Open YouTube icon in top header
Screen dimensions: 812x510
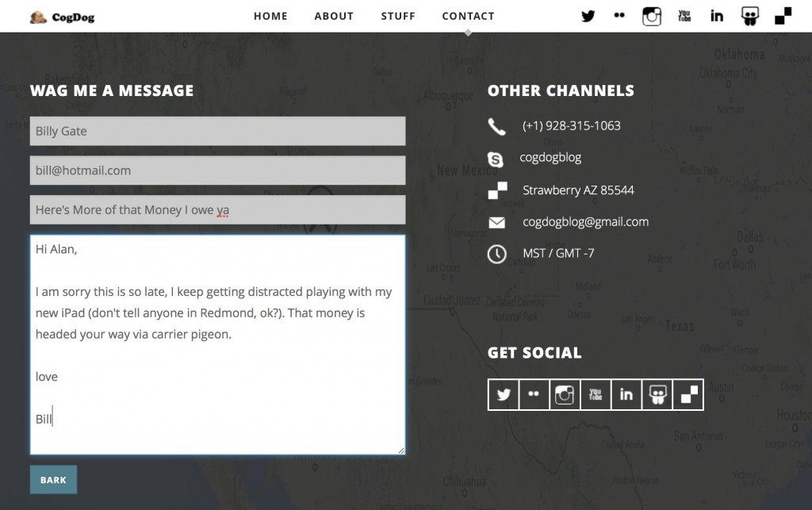click(684, 16)
